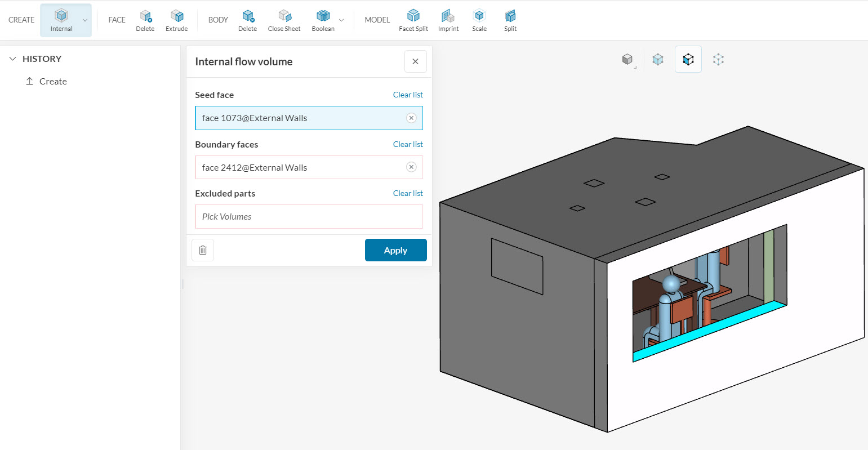The image size is (868, 450).
Task: Expand the Create tools dropdown arrow
Action: [85, 20]
